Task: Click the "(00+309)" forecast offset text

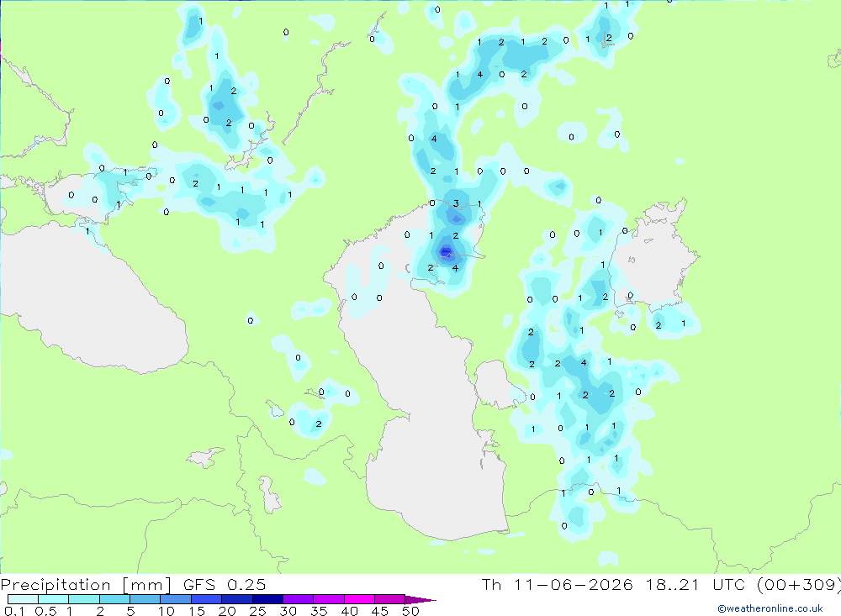Action: 799,585
